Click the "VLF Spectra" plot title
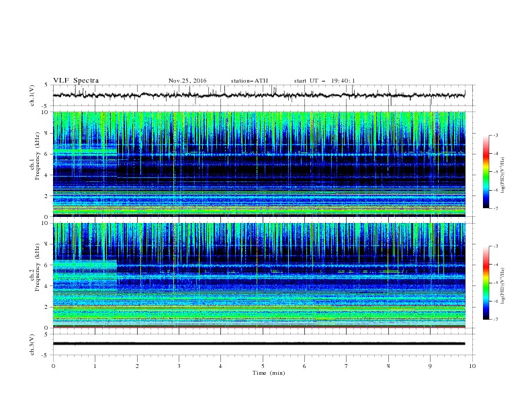The image size is (532, 411). 76,81
